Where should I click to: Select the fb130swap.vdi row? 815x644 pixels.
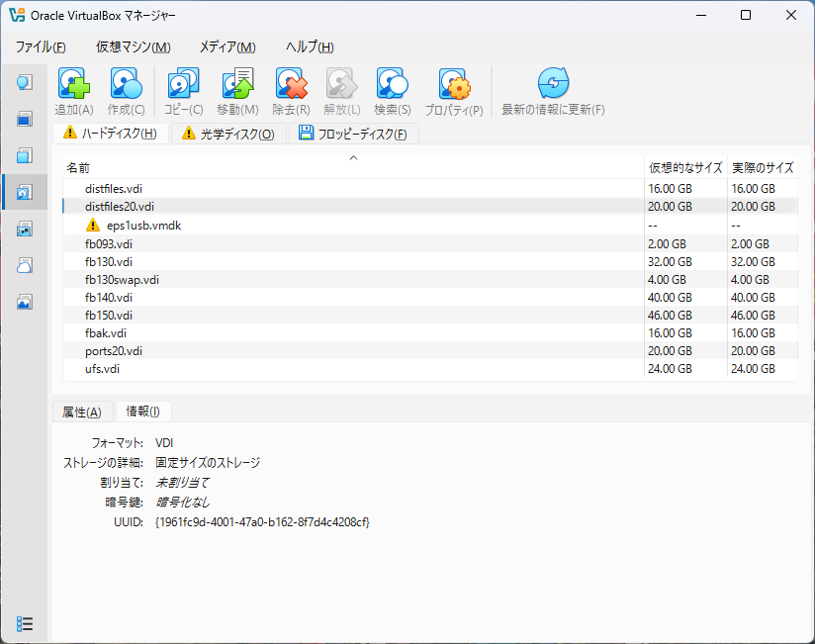tap(430, 280)
